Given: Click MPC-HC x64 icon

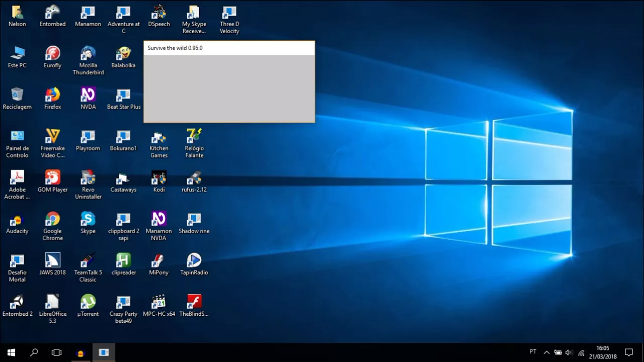Looking at the screenshot, I should 159,305.
